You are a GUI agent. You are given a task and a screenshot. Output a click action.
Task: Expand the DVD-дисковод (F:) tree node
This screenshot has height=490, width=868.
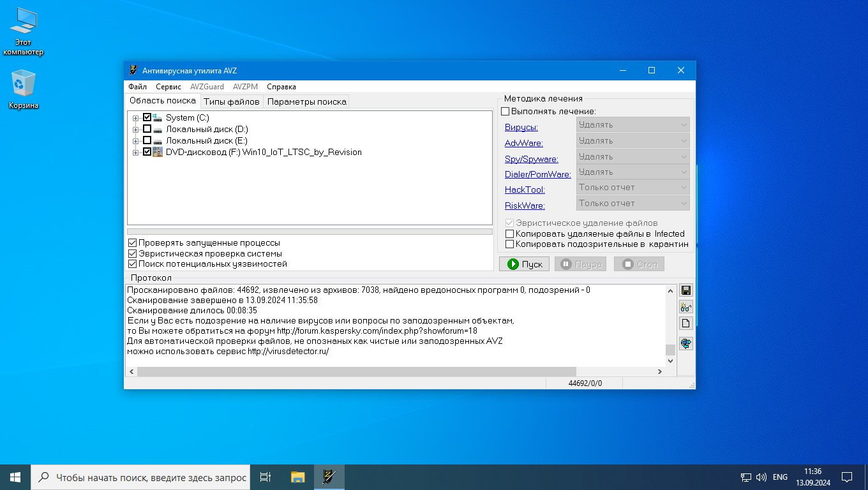click(135, 152)
